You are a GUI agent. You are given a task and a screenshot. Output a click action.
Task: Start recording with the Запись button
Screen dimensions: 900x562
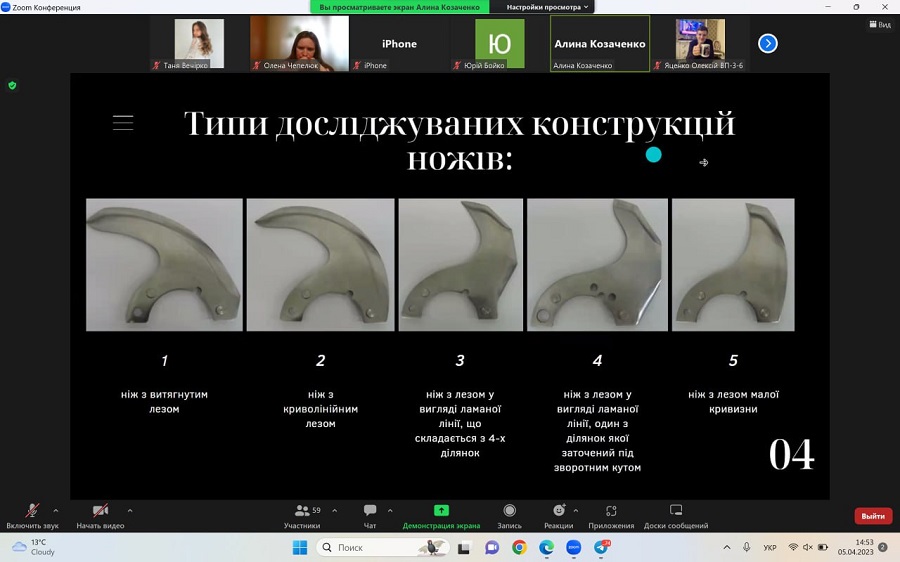pyautogui.click(x=509, y=515)
